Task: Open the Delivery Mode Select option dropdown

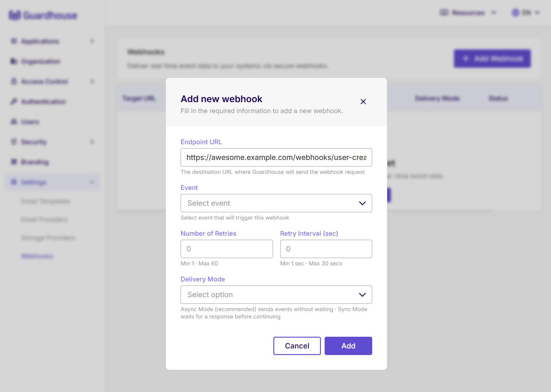Action: pos(276,295)
